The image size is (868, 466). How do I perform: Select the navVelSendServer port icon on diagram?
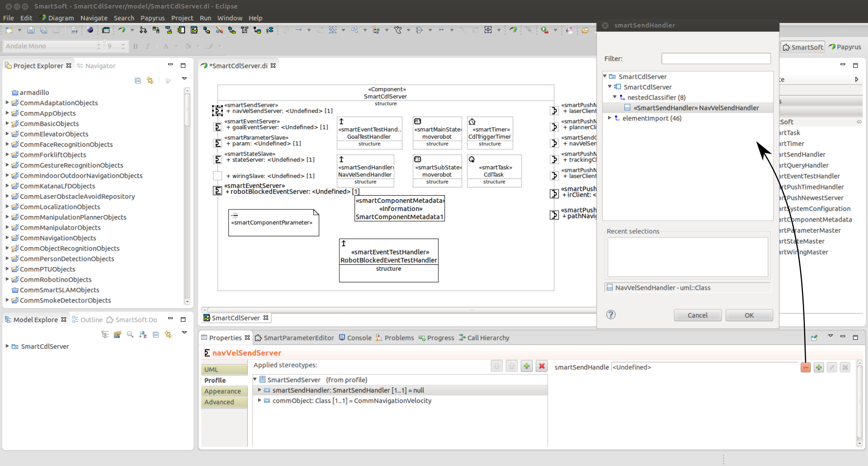[x=217, y=110]
